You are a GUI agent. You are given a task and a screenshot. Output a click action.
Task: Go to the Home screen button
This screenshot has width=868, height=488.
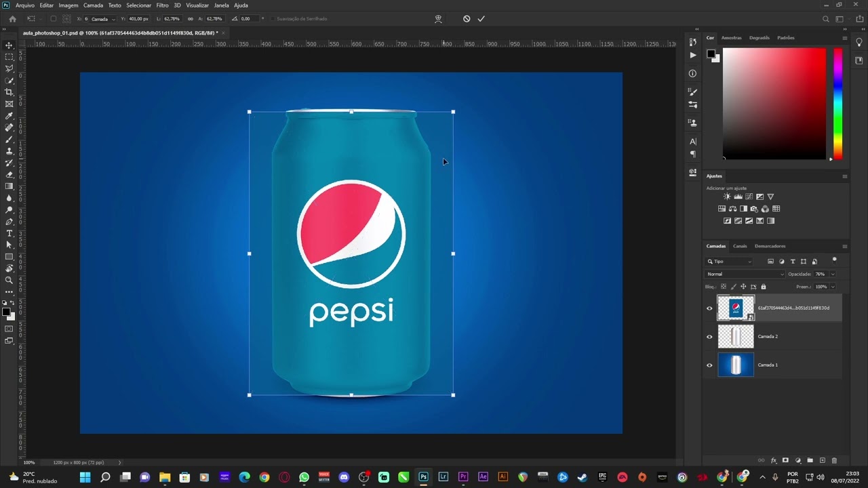coord(12,19)
